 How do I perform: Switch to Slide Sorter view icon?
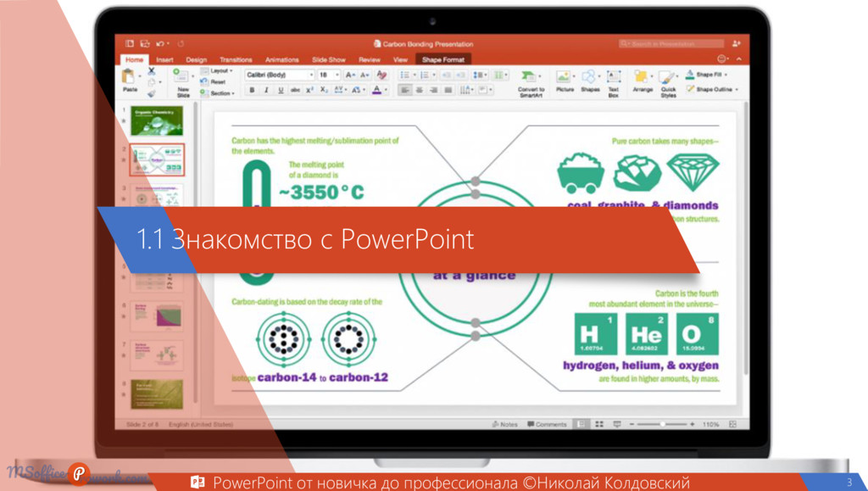click(599, 424)
